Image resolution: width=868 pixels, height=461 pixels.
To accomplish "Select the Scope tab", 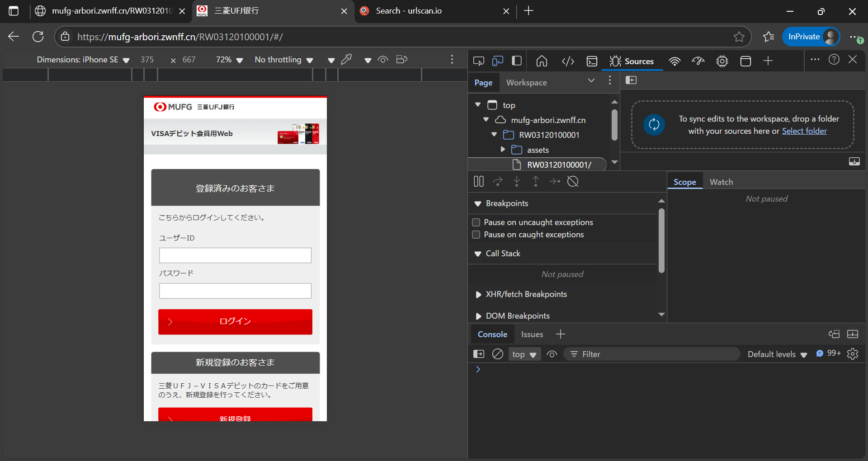I will coord(685,182).
